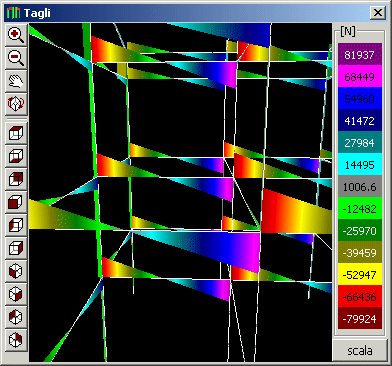Click the Tagli title bar text
Screen dimensions: 392x366
37,13
